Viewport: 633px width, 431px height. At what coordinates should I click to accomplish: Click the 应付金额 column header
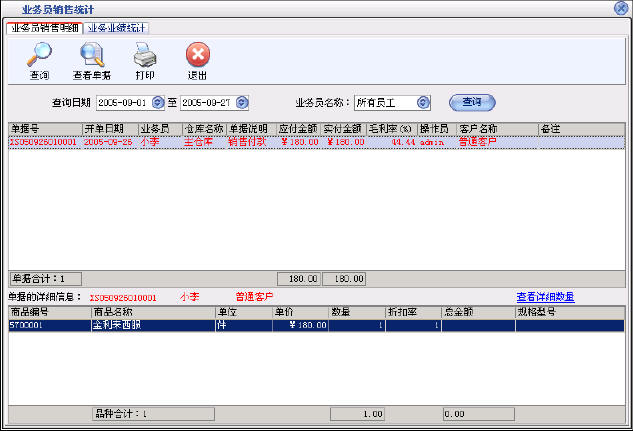pyautogui.click(x=297, y=129)
